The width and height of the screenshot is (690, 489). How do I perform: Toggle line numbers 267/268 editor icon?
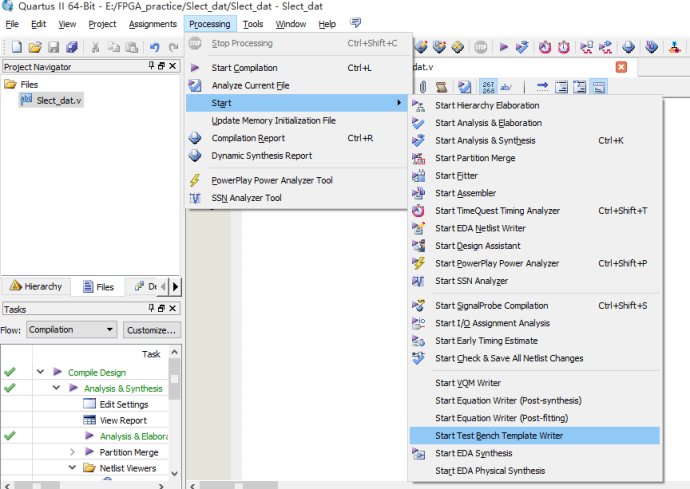488,87
